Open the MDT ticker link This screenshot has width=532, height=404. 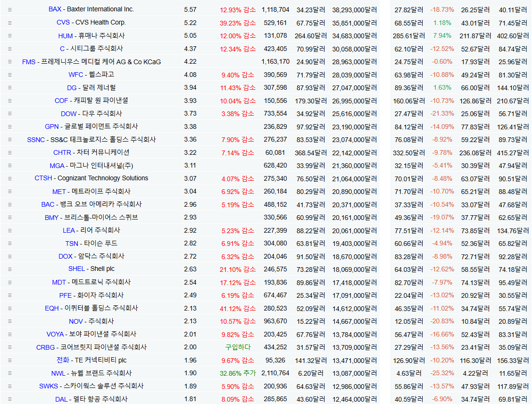tap(59, 282)
